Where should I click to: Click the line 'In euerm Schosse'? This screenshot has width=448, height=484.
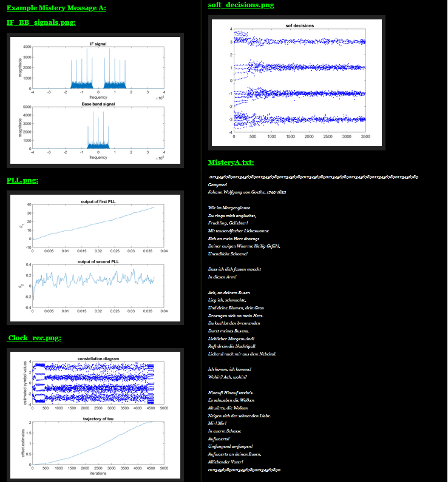225,431
